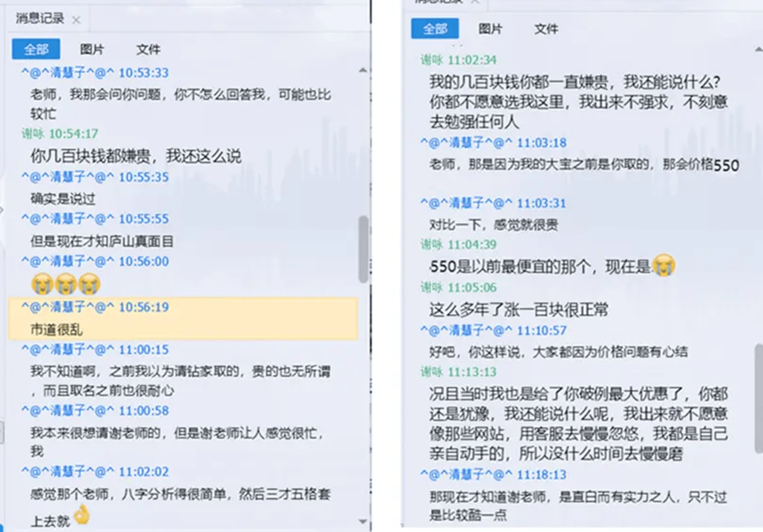Select the 消息记录 tab title in left panel
Screen dimensions: 763x532
(x=40, y=19)
